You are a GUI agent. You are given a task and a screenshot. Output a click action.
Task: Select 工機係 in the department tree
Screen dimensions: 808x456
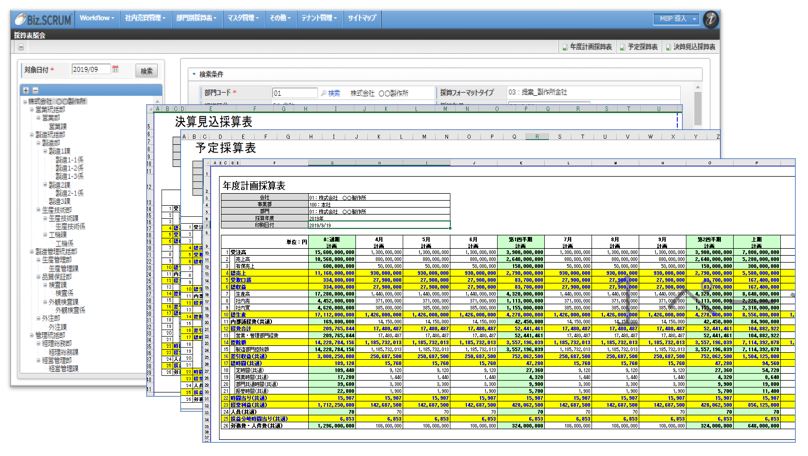(x=64, y=243)
